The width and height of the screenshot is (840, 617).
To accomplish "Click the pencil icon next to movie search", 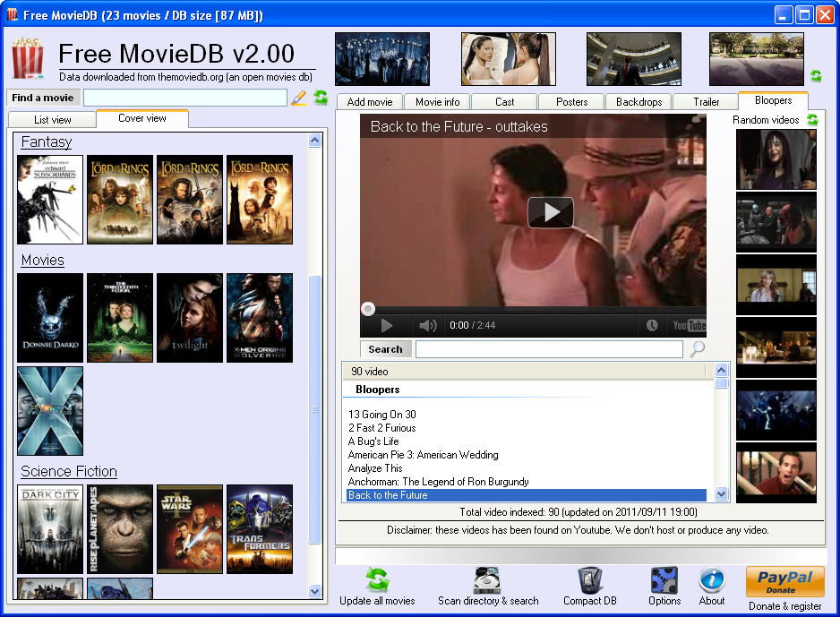I will 299,98.
